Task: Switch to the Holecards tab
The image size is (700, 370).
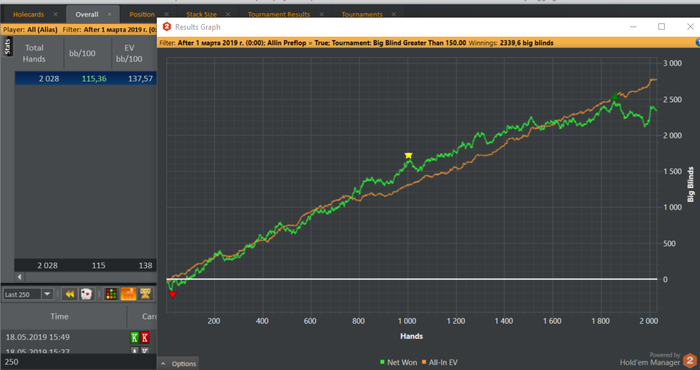Action: click(28, 14)
